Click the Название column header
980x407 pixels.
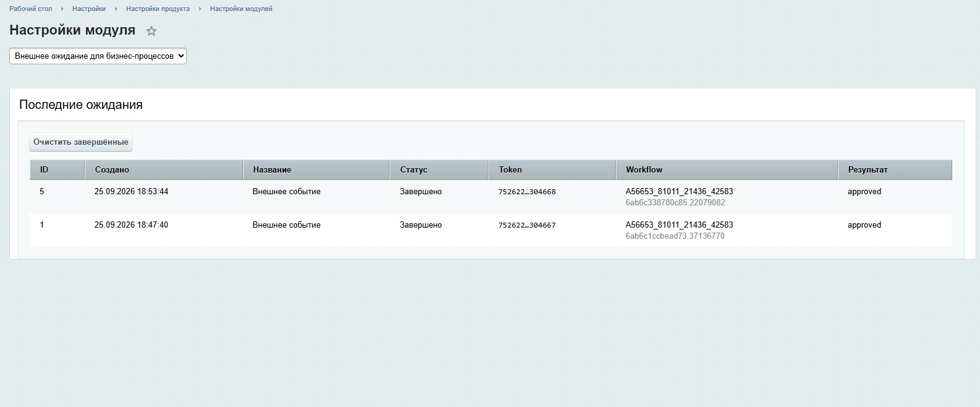coord(317,169)
